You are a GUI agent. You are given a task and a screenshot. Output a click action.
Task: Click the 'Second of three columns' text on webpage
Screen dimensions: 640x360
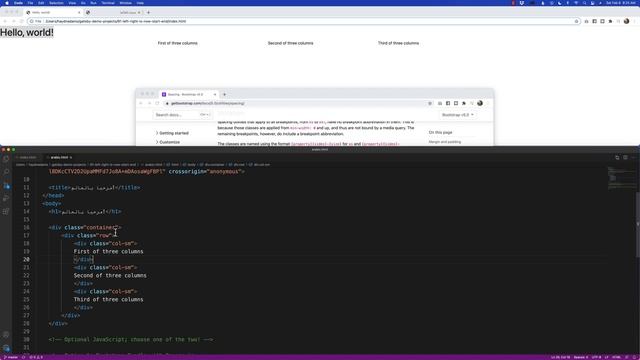[x=290, y=43]
